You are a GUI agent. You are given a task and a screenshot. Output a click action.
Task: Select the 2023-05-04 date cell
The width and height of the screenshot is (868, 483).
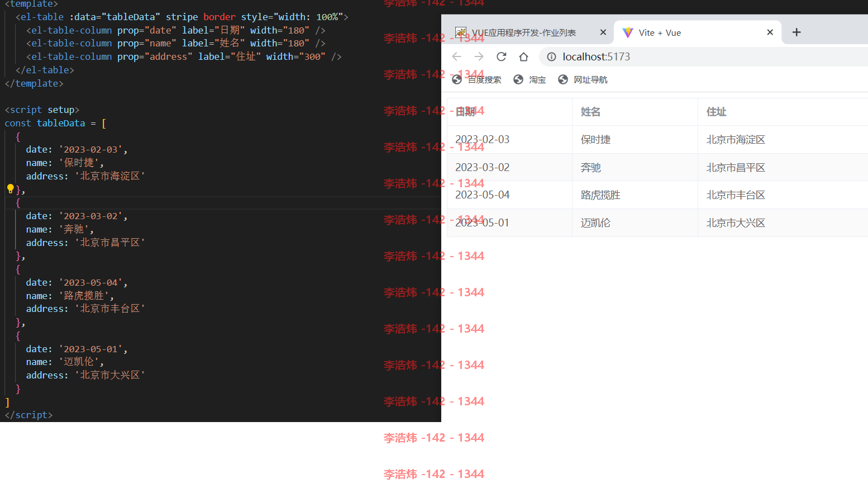point(509,195)
